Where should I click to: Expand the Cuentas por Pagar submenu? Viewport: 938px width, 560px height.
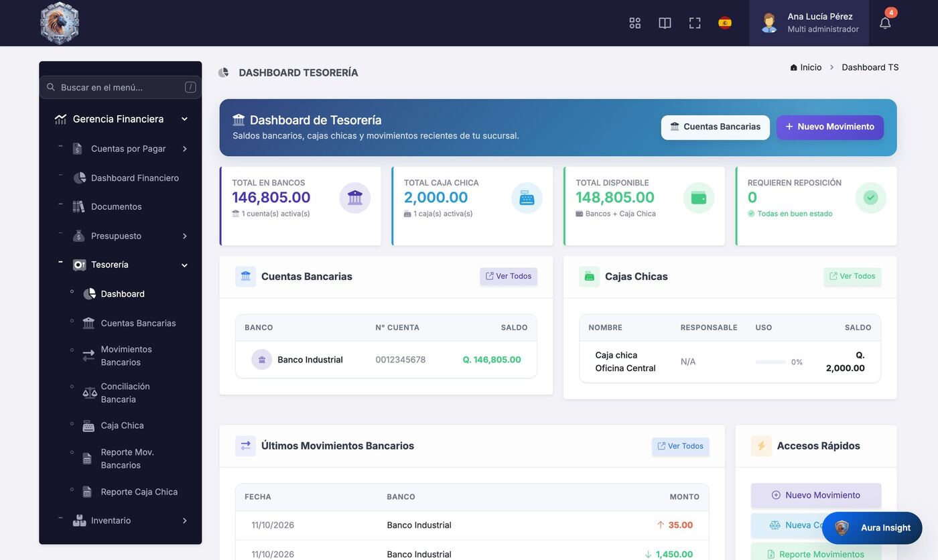coord(185,149)
